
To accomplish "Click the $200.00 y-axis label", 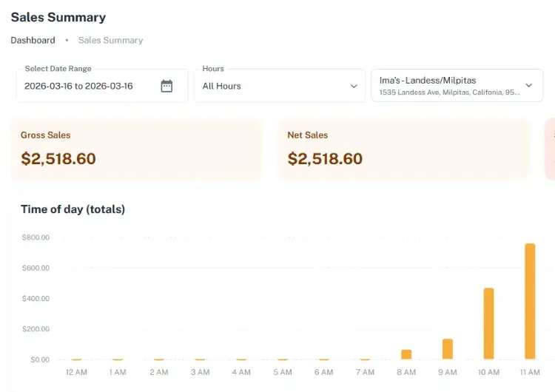I will pyautogui.click(x=36, y=329).
